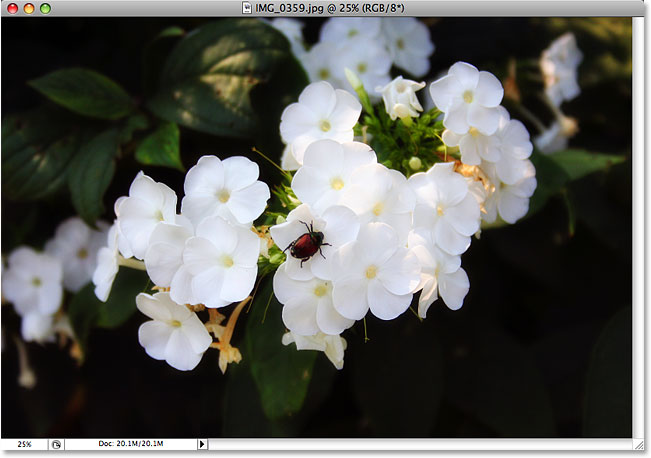Click the Doc: 20.1M/20.1M status text
Viewport: 651px width, 458px height.
tap(131, 444)
